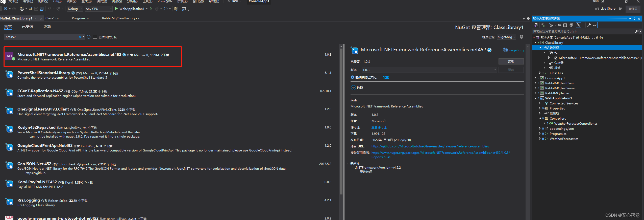
Task: Click the 查看许可证 license link
Action: [379, 127]
